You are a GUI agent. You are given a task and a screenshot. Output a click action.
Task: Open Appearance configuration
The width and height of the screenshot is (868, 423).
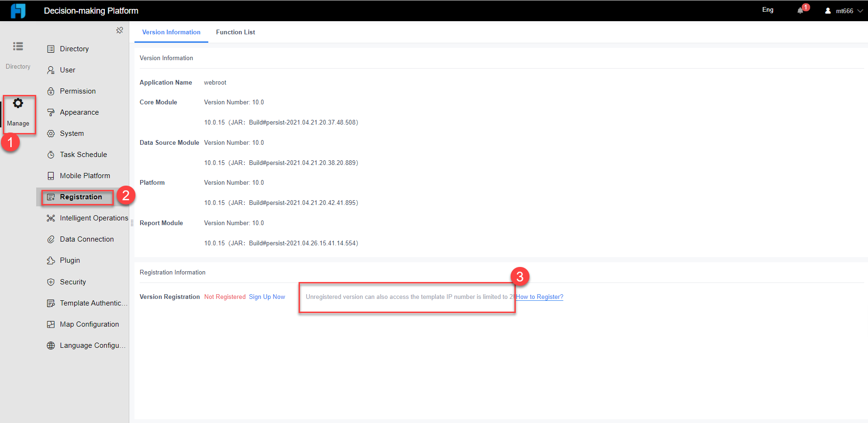point(79,112)
